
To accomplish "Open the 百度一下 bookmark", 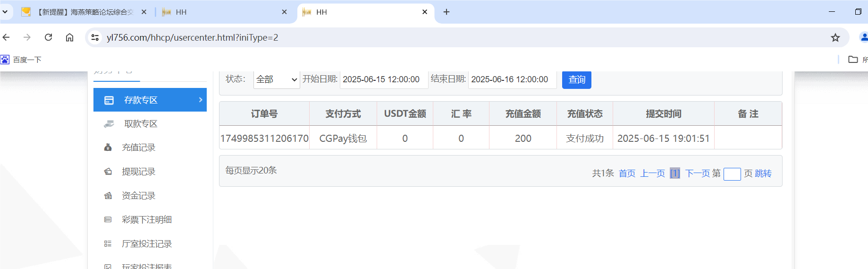I will point(21,60).
